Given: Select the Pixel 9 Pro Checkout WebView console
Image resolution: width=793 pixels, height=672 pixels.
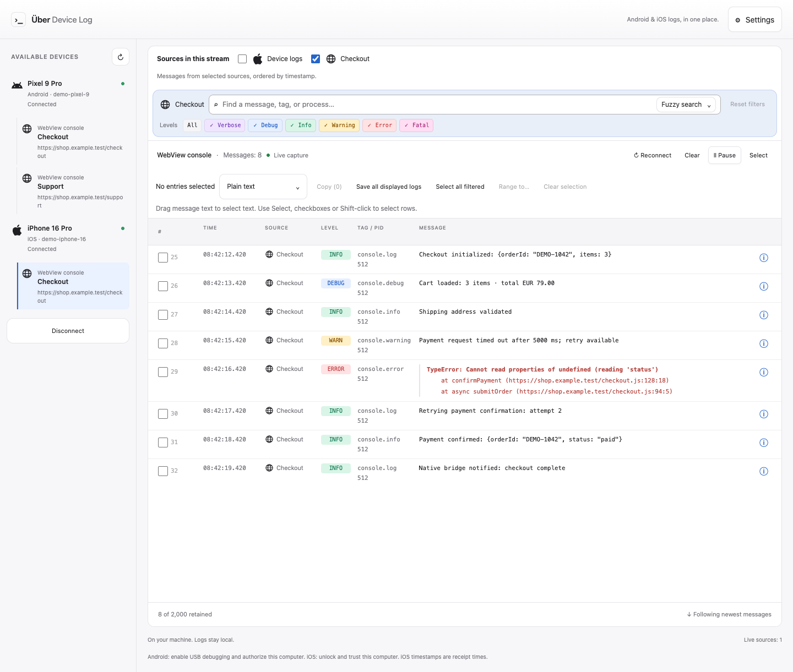Looking at the screenshot, I should pyautogui.click(x=73, y=141).
